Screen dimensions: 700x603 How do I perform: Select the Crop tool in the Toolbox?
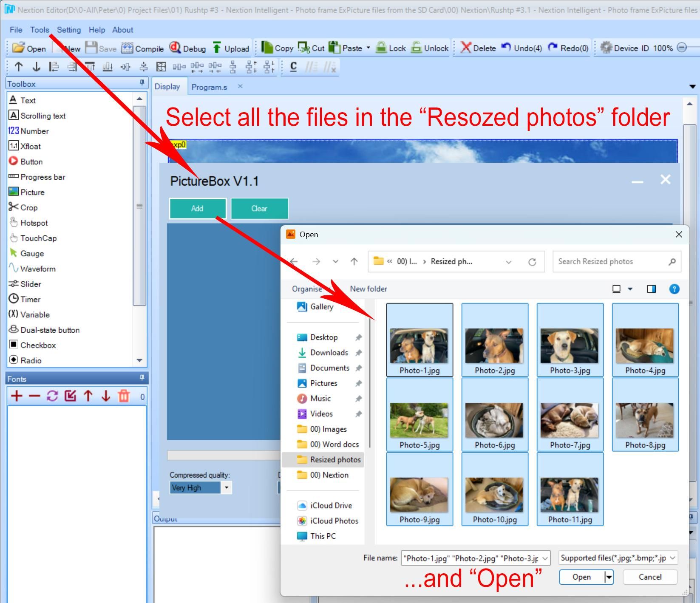point(25,207)
